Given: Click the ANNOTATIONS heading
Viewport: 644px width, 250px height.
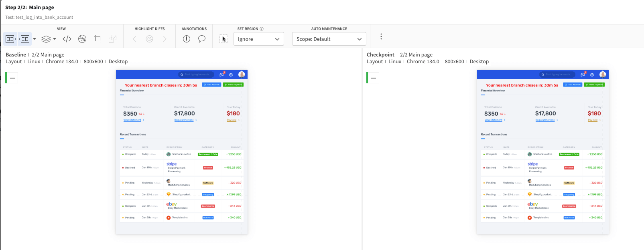Looking at the screenshot, I should click(x=194, y=29).
